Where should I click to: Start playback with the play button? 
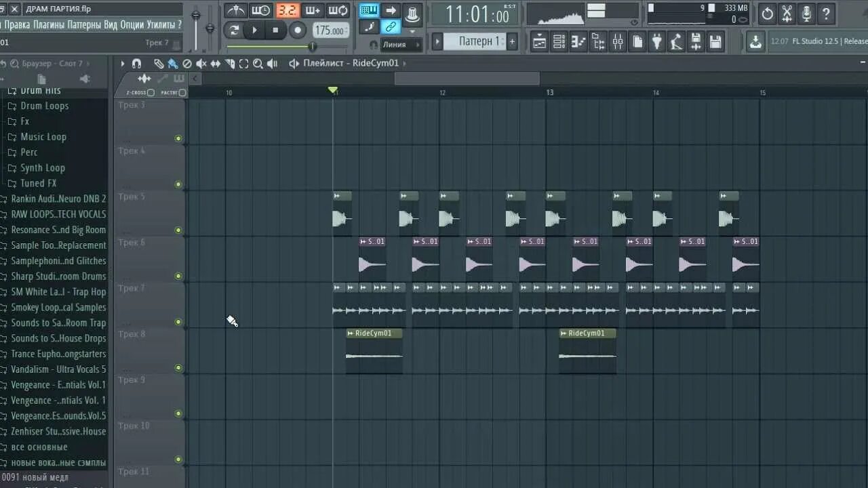(x=254, y=30)
